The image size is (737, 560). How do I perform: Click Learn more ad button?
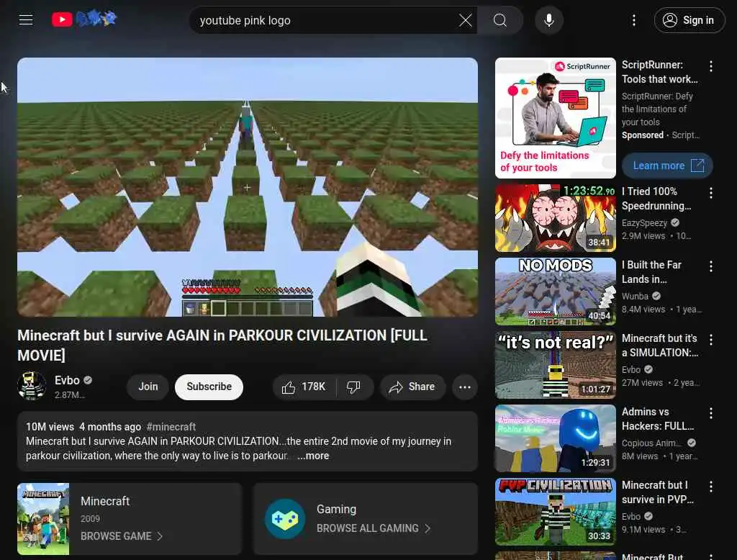[667, 166]
